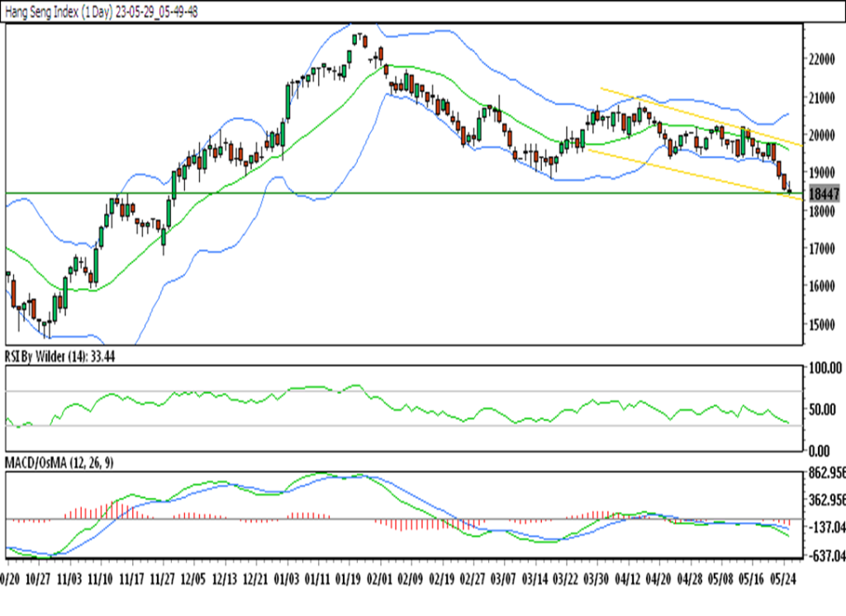The width and height of the screenshot is (846, 616).
Task: Click the 20000 price axis label
Action: 821,135
